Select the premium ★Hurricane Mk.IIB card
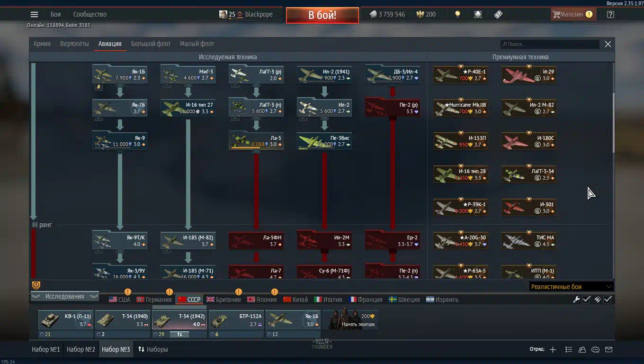This screenshot has height=364, width=644. 461,108
